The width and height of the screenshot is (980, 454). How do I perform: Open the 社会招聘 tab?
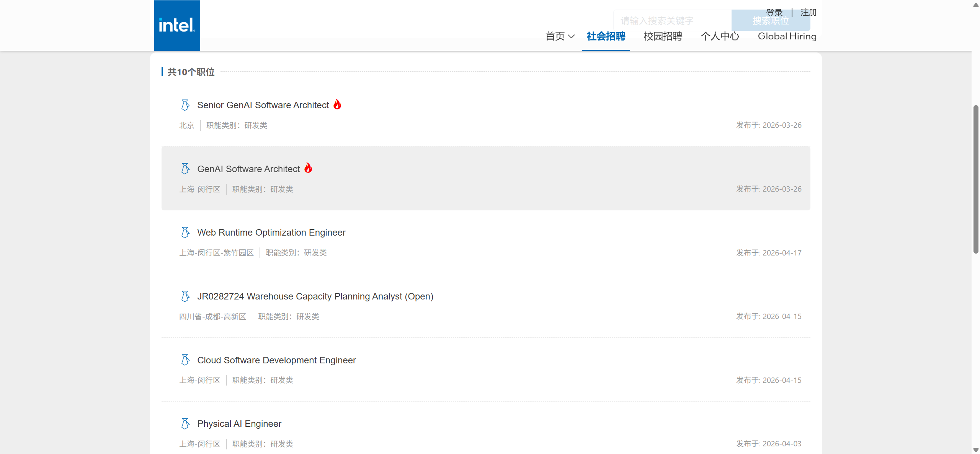click(x=606, y=36)
